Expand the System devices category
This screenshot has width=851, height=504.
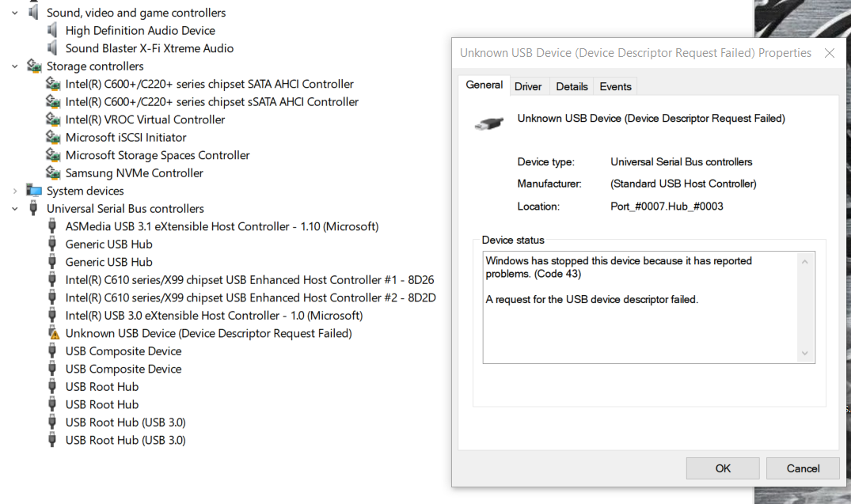tap(15, 191)
